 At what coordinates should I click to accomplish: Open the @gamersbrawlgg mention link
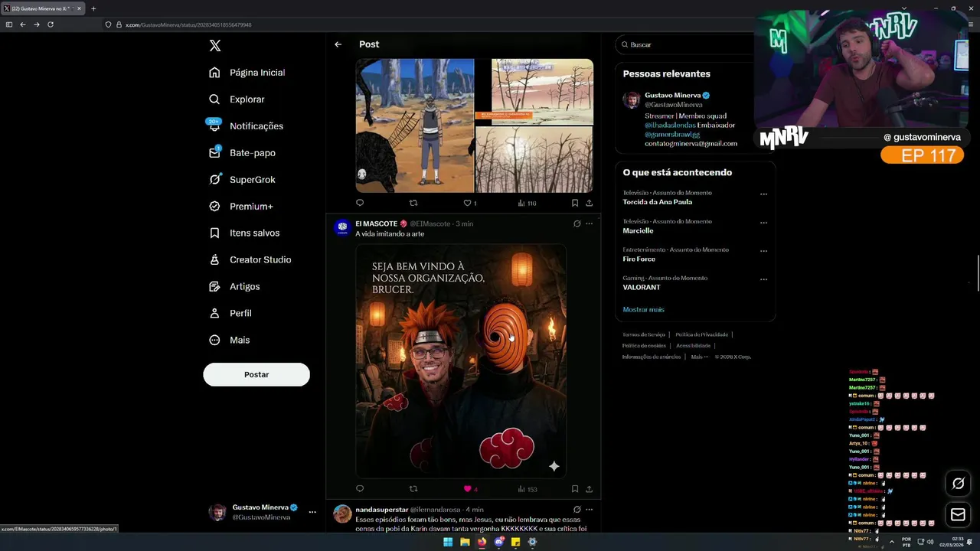coord(672,134)
